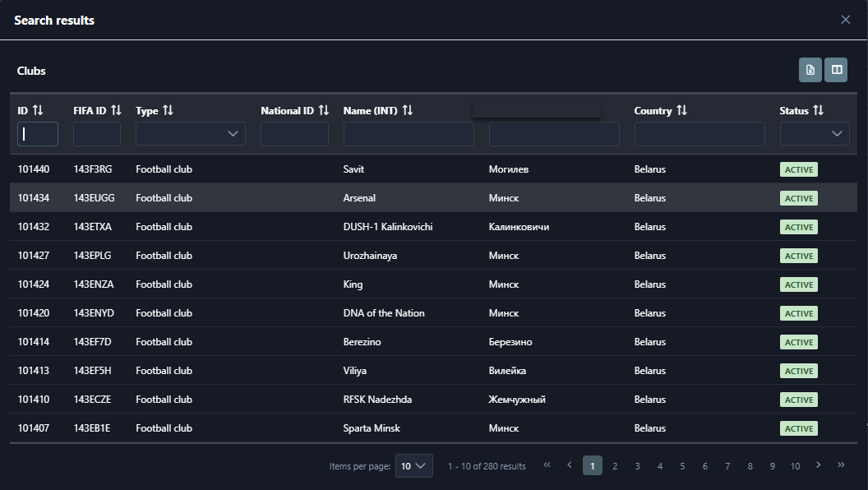Sort by FIFA ID using arrows

click(x=116, y=110)
